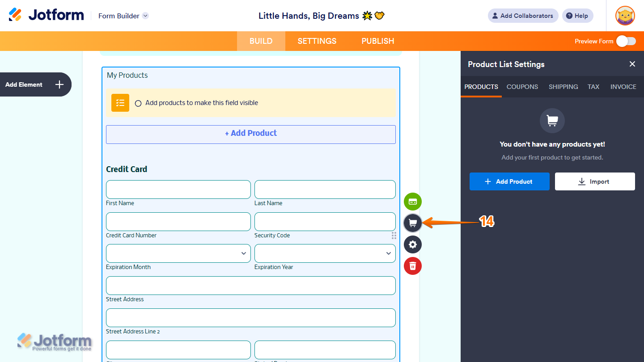Toggle the Preview Form switch
The image size is (644, 362).
(626, 41)
